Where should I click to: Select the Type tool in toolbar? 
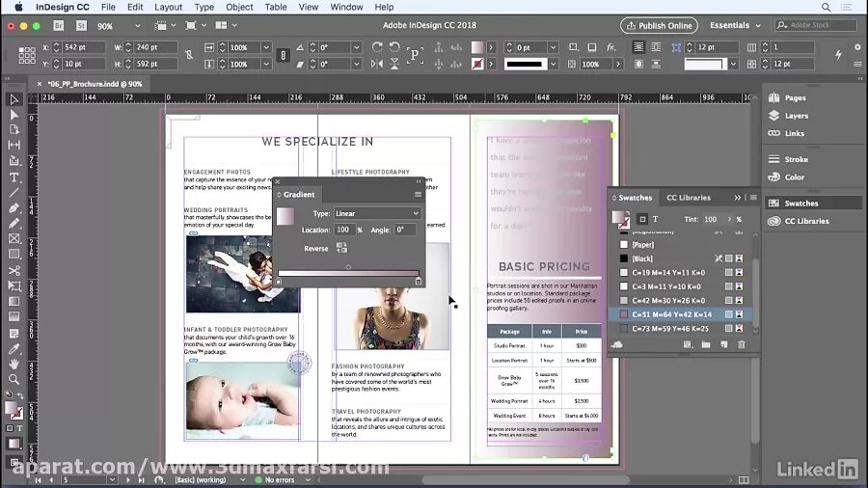[14, 177]
